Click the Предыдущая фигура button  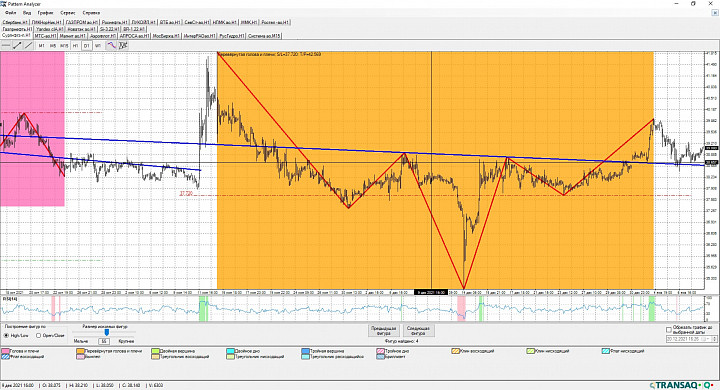pos(383,331)
